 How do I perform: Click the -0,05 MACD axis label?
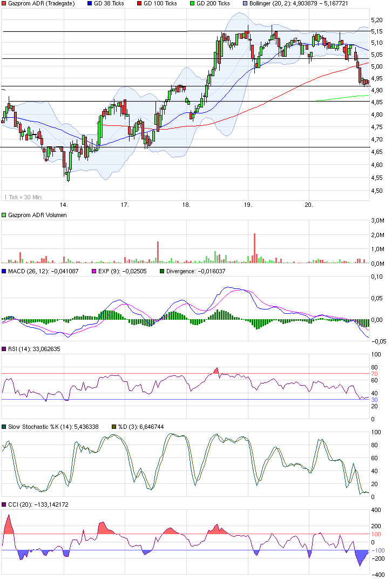(x=378, y=341)
